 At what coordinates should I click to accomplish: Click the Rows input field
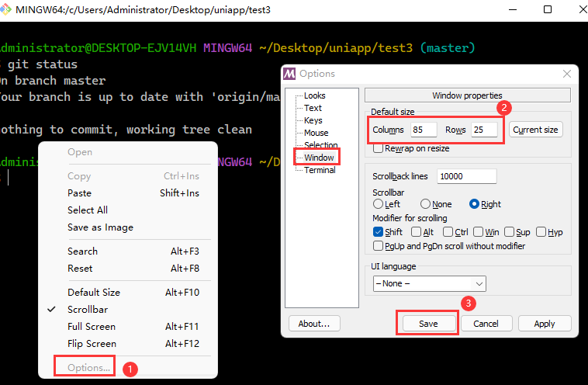[484, 130]
